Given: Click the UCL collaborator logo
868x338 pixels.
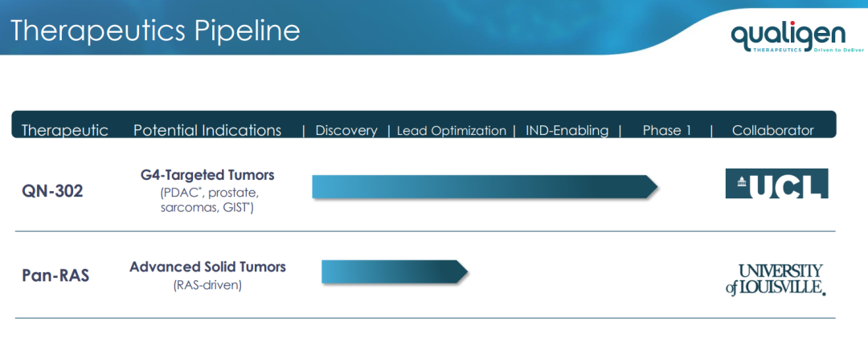Looking at the screenshot, I should [x=776, y=183].
